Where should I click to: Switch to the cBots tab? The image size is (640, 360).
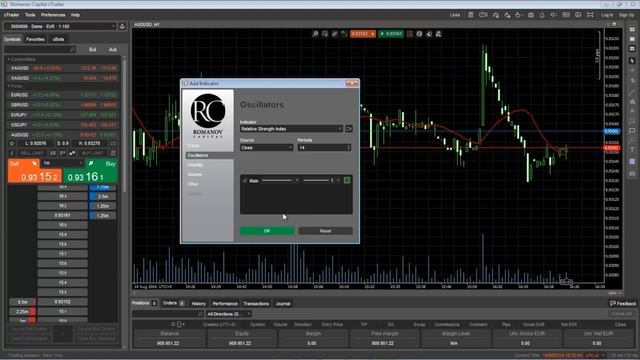click(58, 39)
